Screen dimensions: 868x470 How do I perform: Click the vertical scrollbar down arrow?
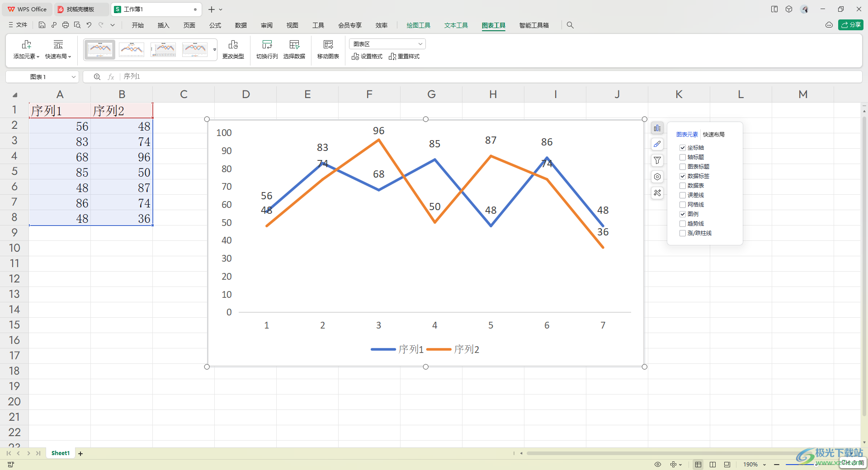864,442
